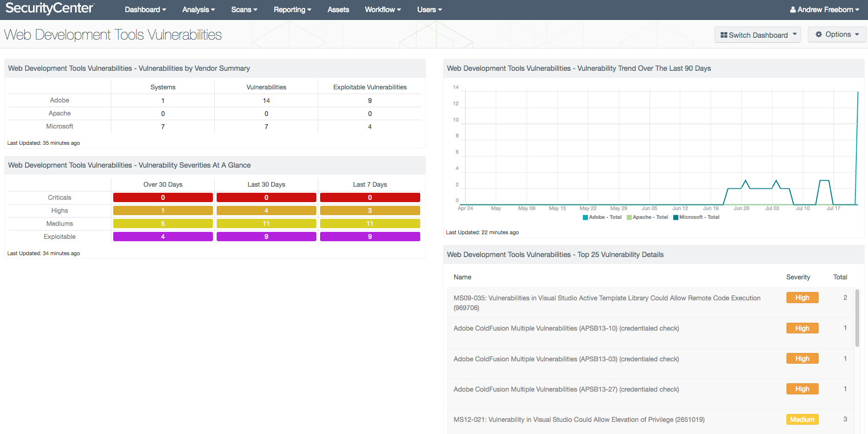Open MS12-021 Visual Studio vulnerability entry
This screenshot has height=434, width=868.
coord(579,420)
